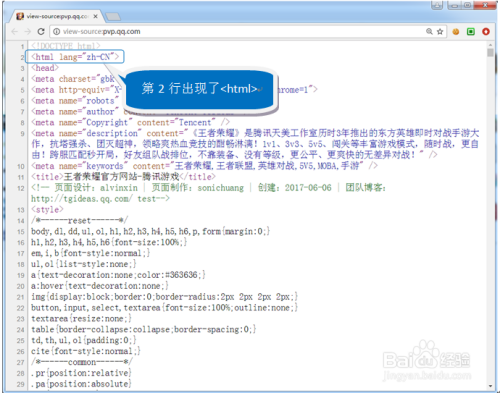Image resolution: width=500 pixels, height=393 pixels.
Task: Click the ul,ol list-style:none line
Action: (x=84, y=264)
